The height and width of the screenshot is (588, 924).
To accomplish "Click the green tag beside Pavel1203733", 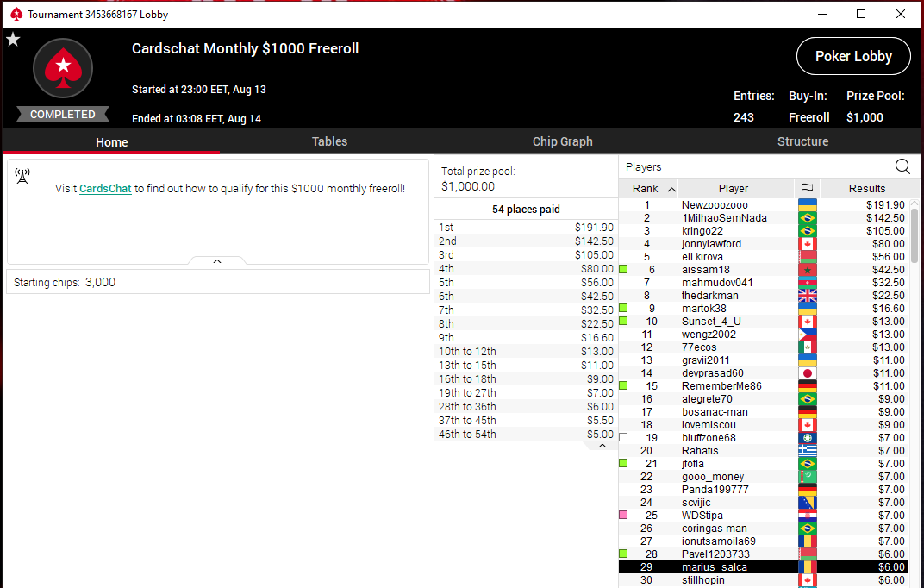I will (623, 554).
